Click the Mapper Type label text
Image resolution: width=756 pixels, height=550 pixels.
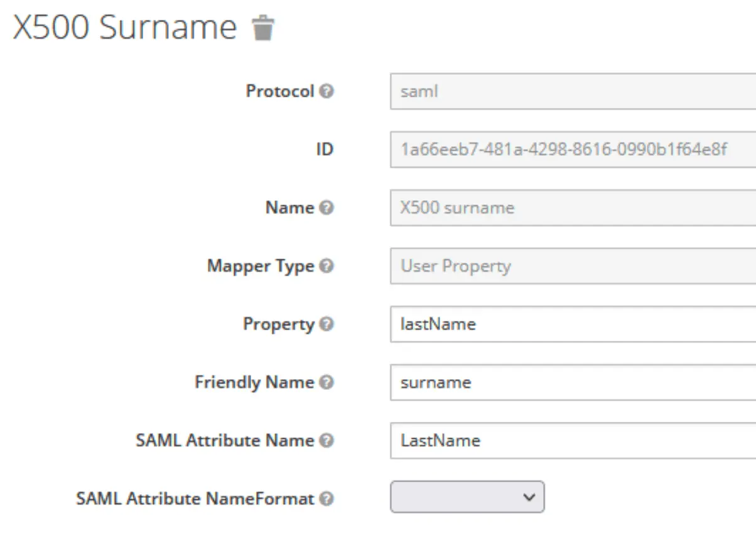click(261, 266)
